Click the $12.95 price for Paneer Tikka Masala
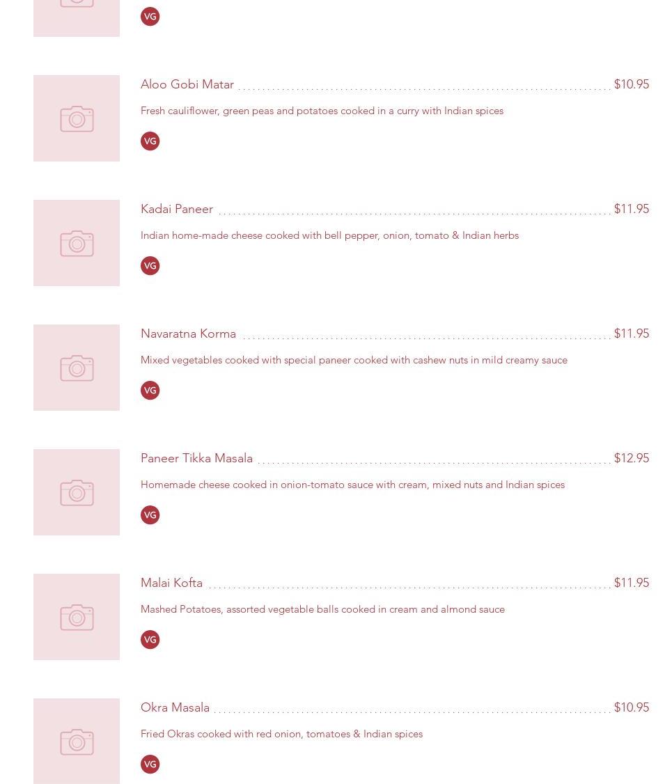The width and height of the screenshot is (672, 784). pyautogui.click(x=631, y=458)
